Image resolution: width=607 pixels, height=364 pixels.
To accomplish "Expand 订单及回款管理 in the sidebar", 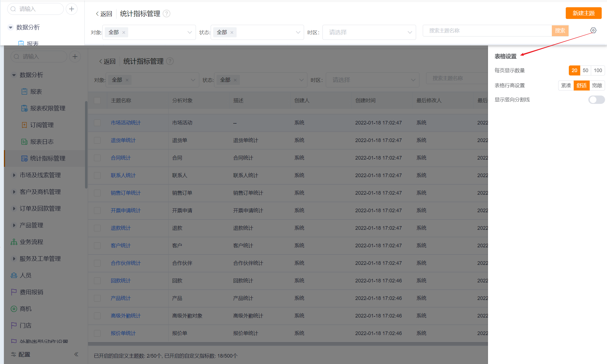I will tap(14, 209).
